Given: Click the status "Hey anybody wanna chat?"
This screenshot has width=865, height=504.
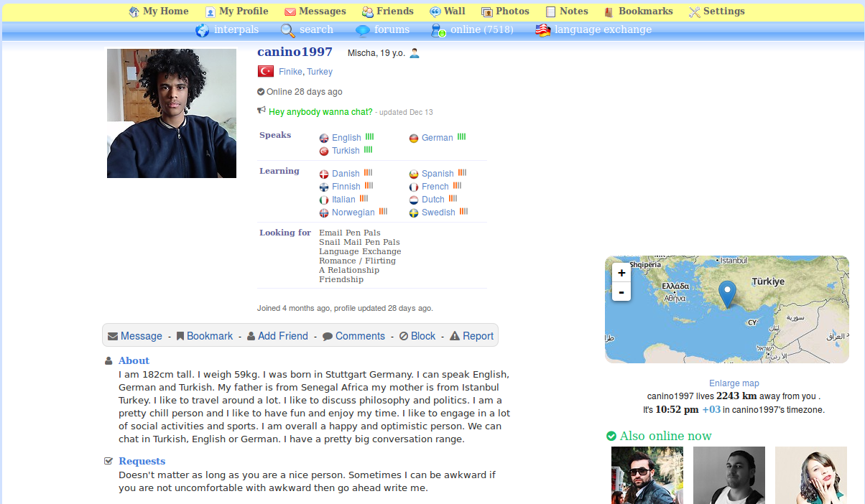Looking at the screenshot, I should point(320,112).
